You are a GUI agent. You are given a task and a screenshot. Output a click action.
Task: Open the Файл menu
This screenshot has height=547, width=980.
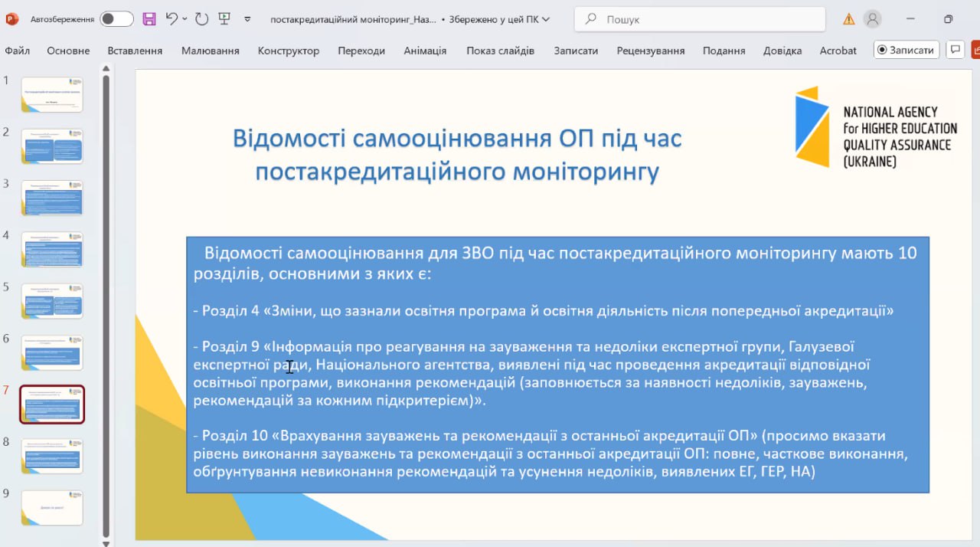(17, 51)
